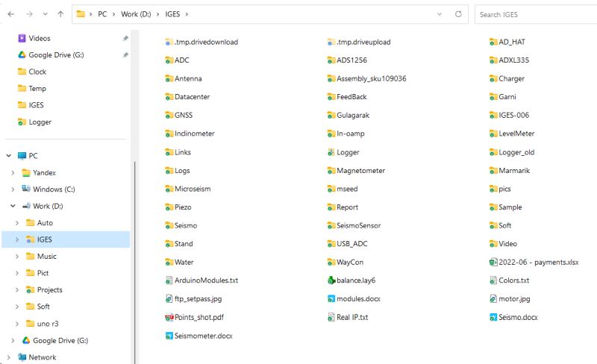
Task: Unpin Videos using its pin icon
Action: 125,38
